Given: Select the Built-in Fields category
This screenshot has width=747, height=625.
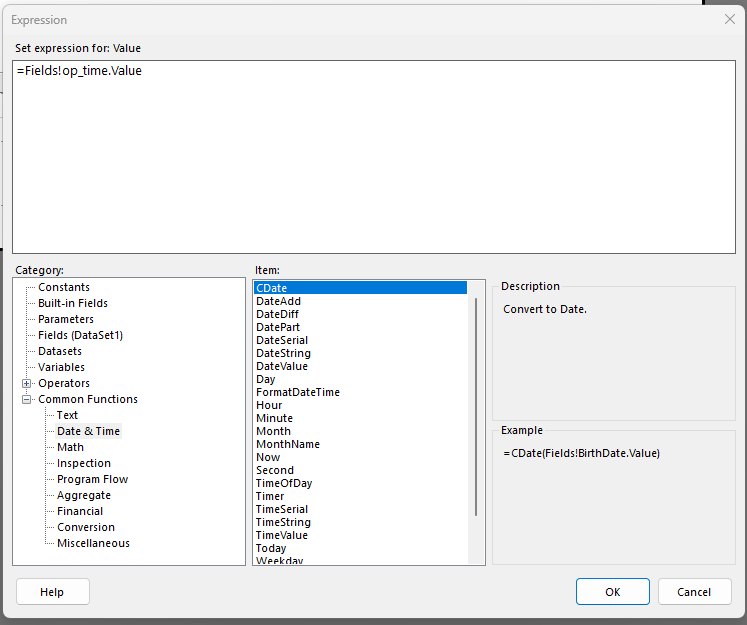Looking at the screenshot, I should (73, 303).
